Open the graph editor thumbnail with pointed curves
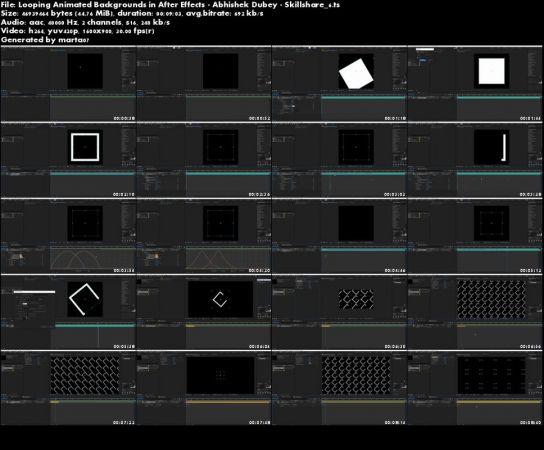 (x=204, y=236)
